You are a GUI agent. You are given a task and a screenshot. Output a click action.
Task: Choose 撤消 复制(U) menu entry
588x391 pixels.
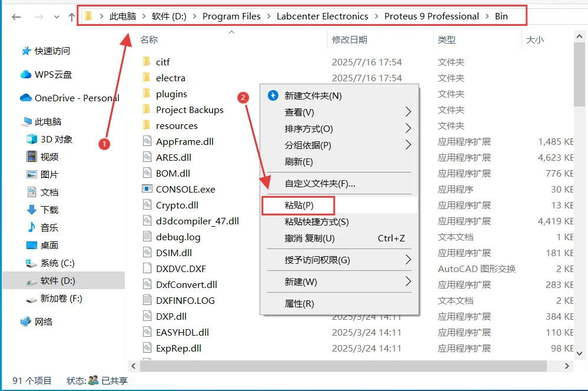coord(340,238)
